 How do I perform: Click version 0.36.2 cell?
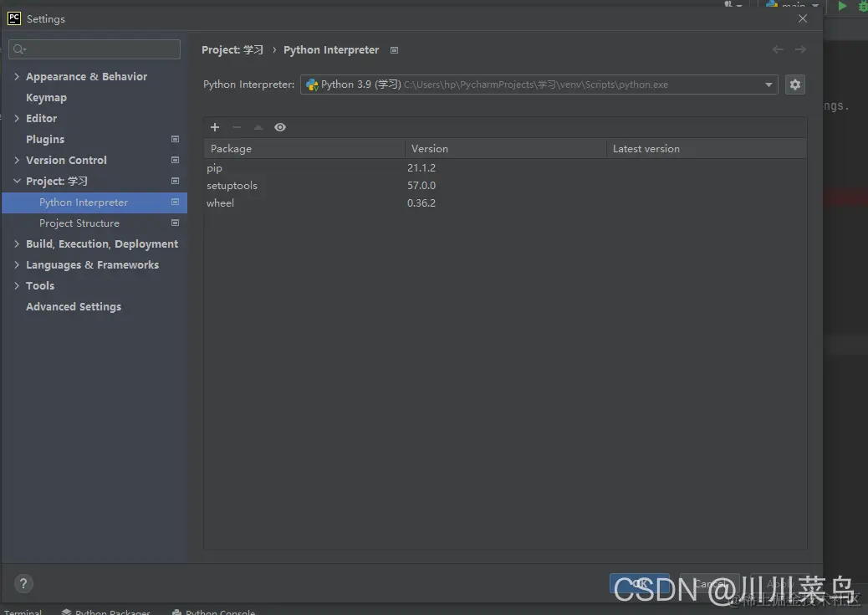[x=421, y=203]
